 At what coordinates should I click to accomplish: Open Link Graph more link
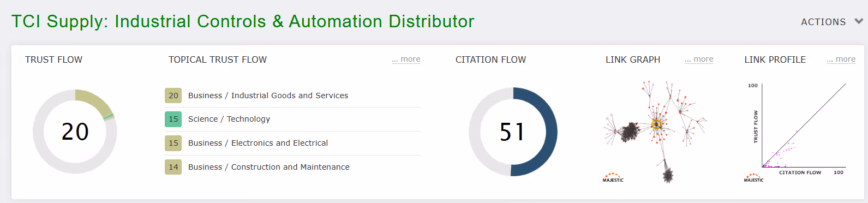699,59
